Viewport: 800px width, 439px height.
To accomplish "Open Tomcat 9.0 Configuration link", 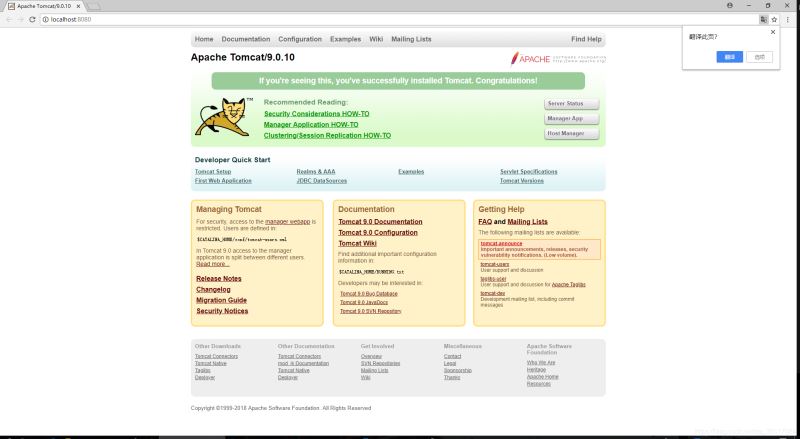I will click(378, 232).
